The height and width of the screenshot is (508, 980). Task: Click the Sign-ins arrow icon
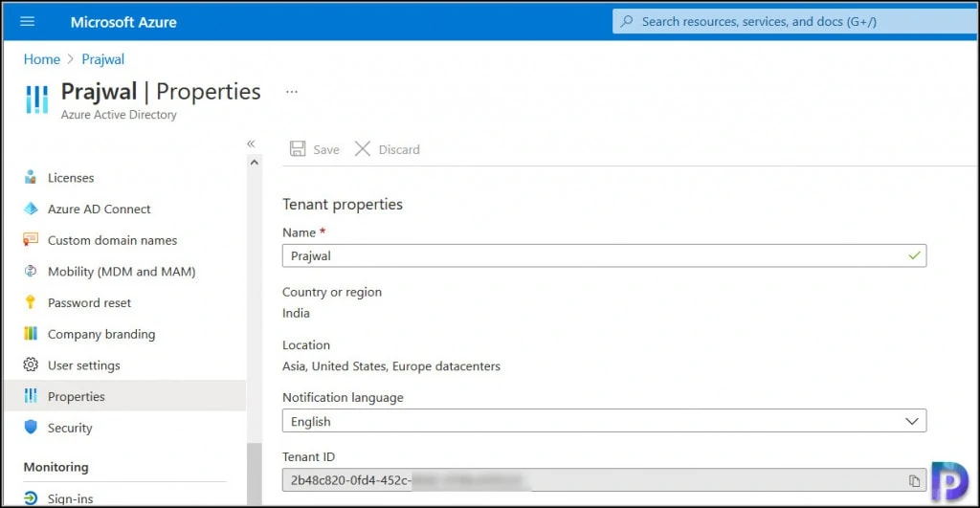tap(30, 498)
